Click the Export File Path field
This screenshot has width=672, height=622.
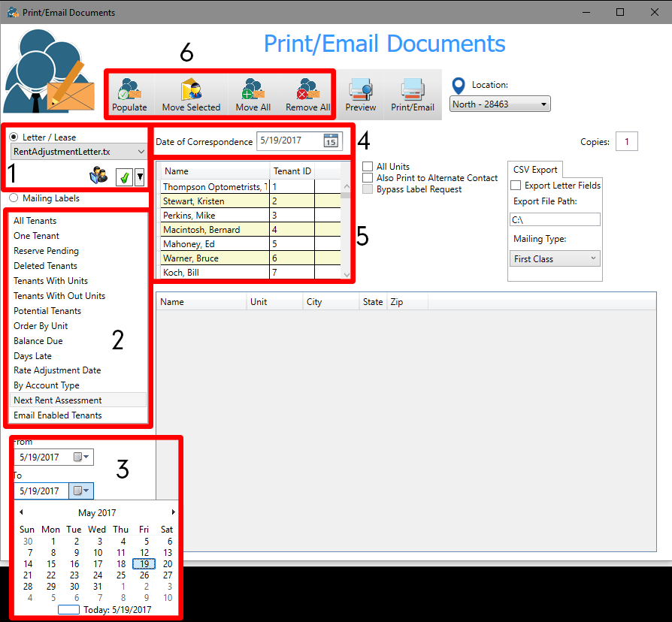coord(555,219)
